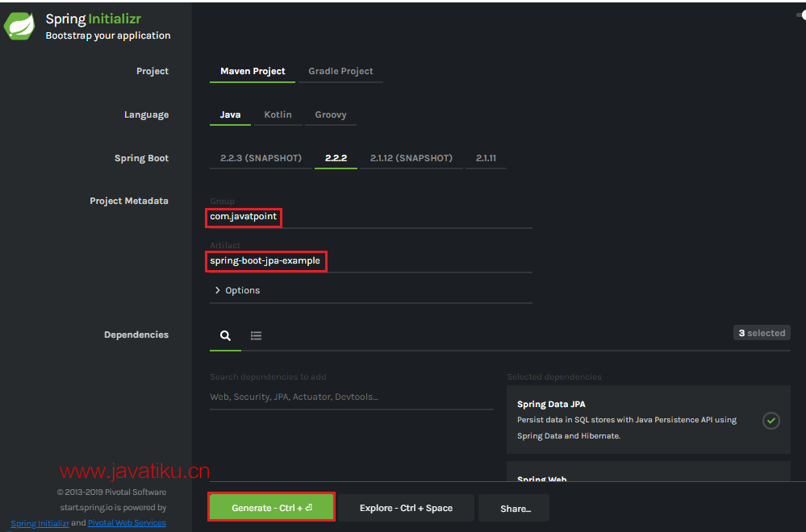This screenshot has width=806, height=532.
Task: Open the dependency search magnifier tab
Action: (225, 336)
